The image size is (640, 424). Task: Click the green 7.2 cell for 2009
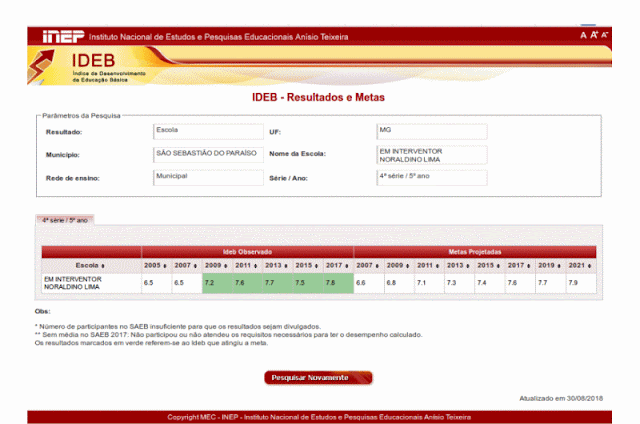coord(217,283)
